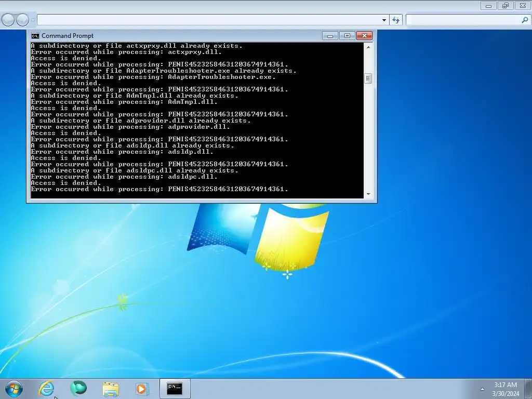Click the Show desktop strip beside clock
Image resolution: width=532 pixels, height=399 pixels.
click(x=528, y=389)
